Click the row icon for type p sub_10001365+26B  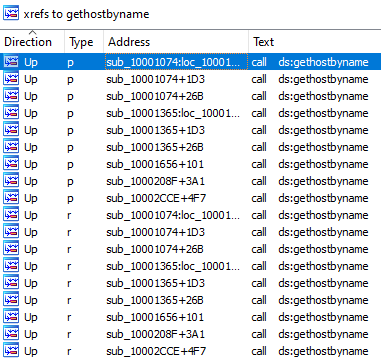11,147
